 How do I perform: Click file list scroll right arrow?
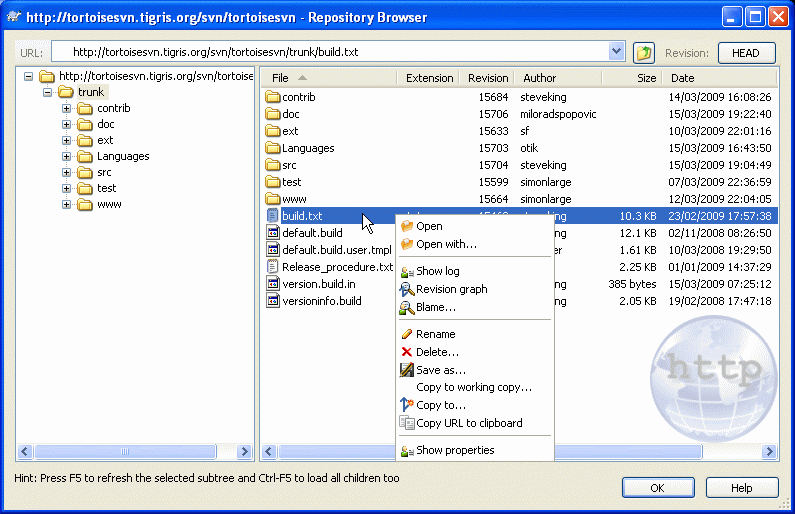click(x=769, y=451)
